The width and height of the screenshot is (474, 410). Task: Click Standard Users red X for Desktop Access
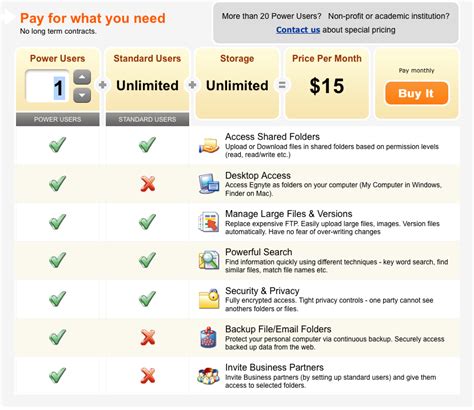[148, 184]
